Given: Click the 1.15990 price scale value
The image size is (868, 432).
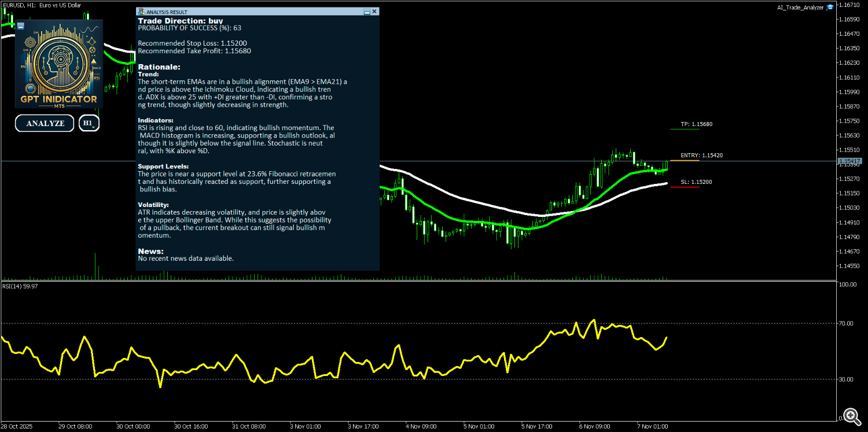Looking at the screenshot, I should (851, 92).
